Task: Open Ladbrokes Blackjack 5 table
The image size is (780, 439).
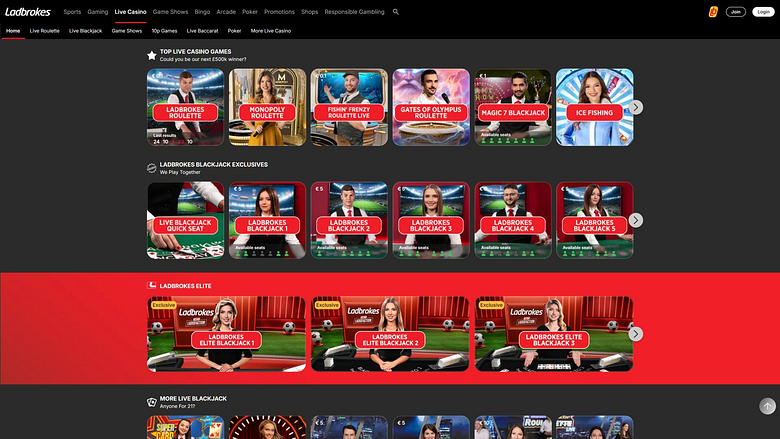Action: coord(594,220)
